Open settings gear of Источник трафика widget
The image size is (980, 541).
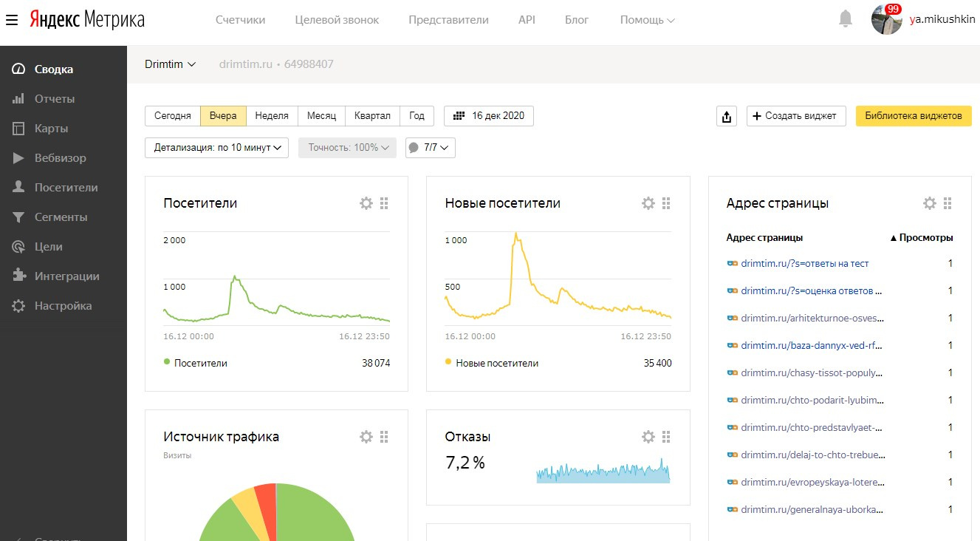point(366,437)
